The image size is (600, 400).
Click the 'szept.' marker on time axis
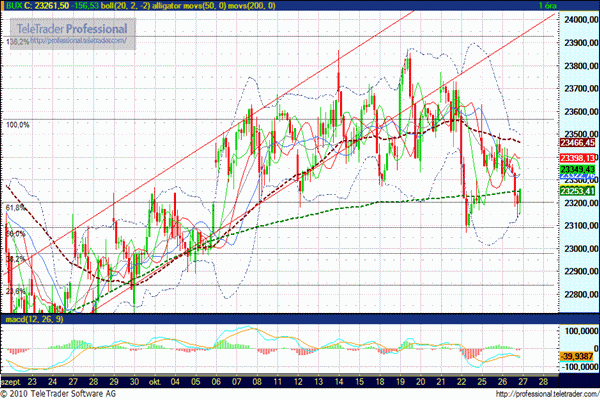[14, 382]
